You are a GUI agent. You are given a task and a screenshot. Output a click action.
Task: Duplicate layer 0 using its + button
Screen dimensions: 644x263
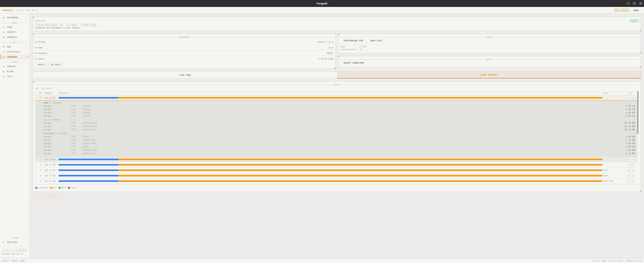(x=633, y=98)
